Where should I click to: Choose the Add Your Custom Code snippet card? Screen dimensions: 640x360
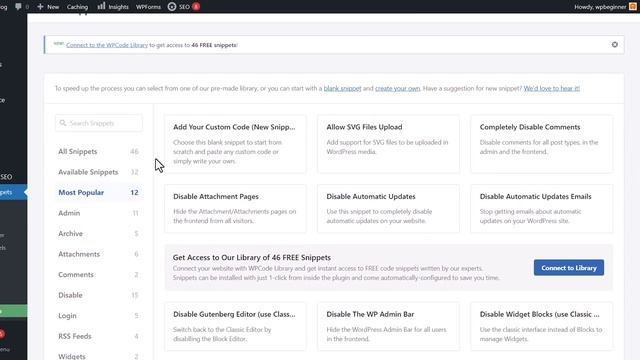click(235, 144)
